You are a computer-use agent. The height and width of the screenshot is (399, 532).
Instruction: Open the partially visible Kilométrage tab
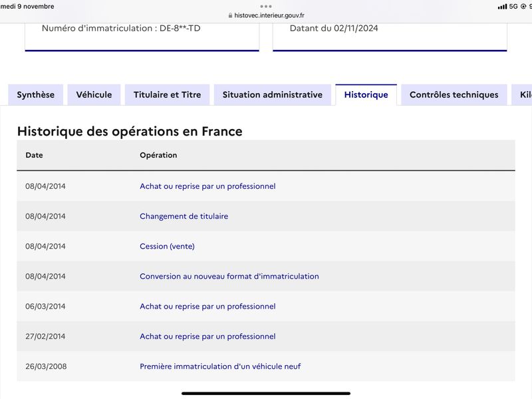pyautogui.click(x=523, y=94)
